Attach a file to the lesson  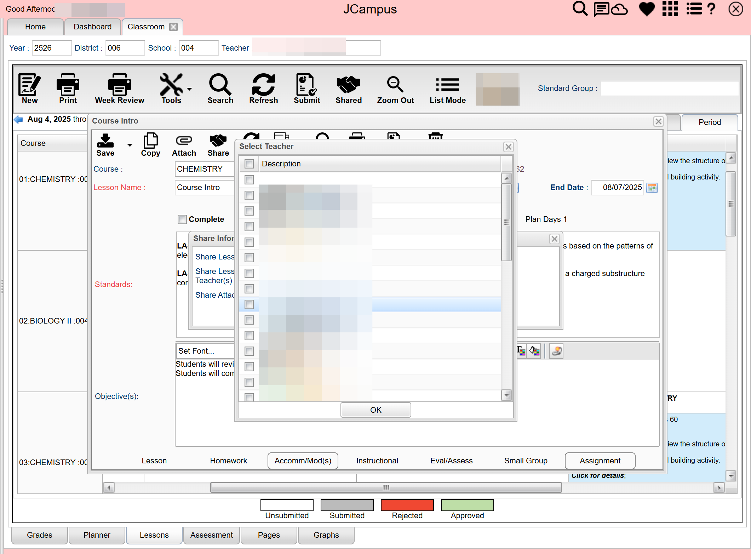pyautogui.click(x=184, y=145)
